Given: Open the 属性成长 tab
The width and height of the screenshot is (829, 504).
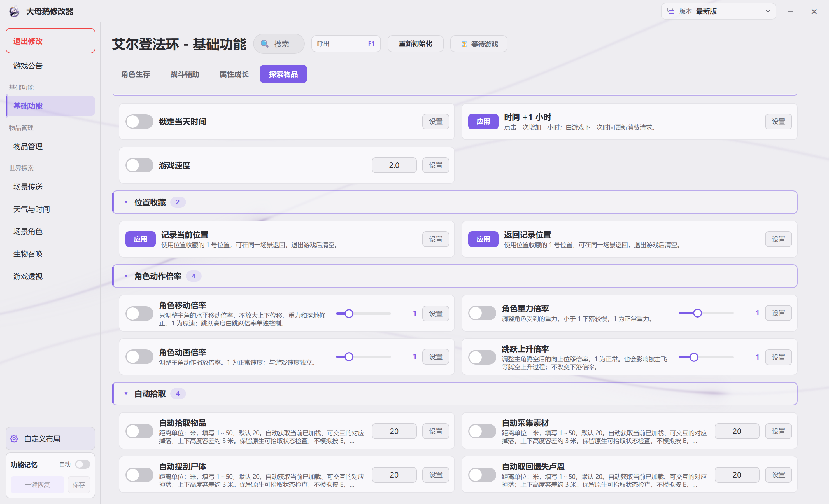Looking at the screenshot, I should point(234,74).
